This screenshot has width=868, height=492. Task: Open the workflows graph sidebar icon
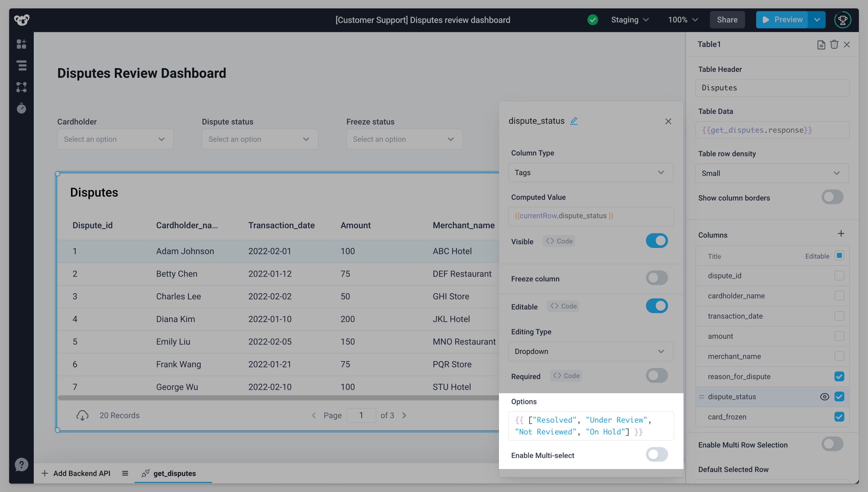tap(21, 87)
